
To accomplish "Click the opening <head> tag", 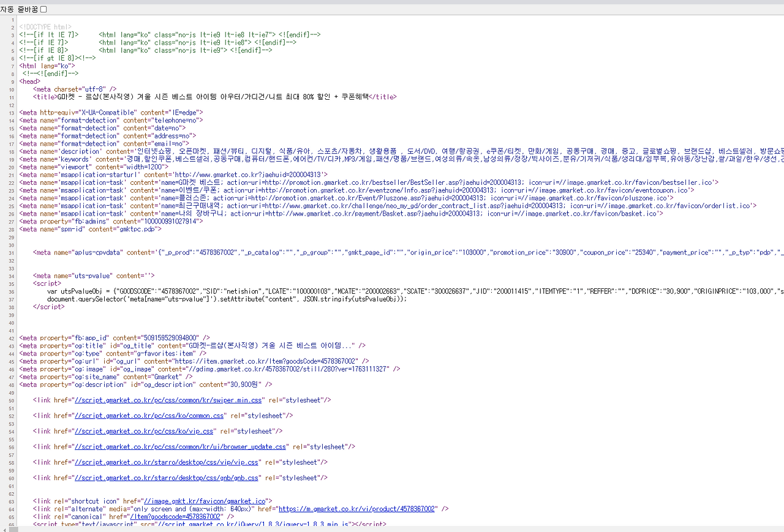I will 29,81.
